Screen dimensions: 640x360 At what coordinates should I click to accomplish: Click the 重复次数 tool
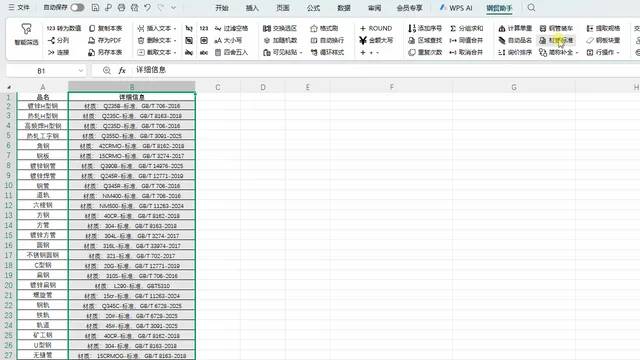(x=425, y=52)
